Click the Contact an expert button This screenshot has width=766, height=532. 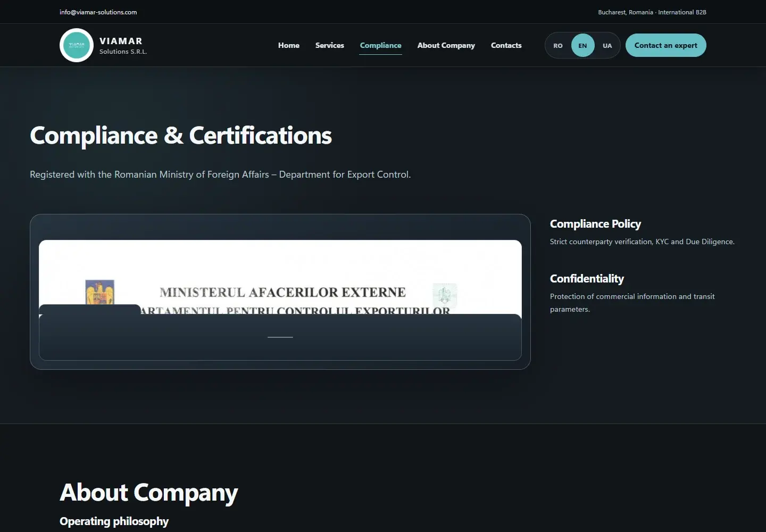666,45
